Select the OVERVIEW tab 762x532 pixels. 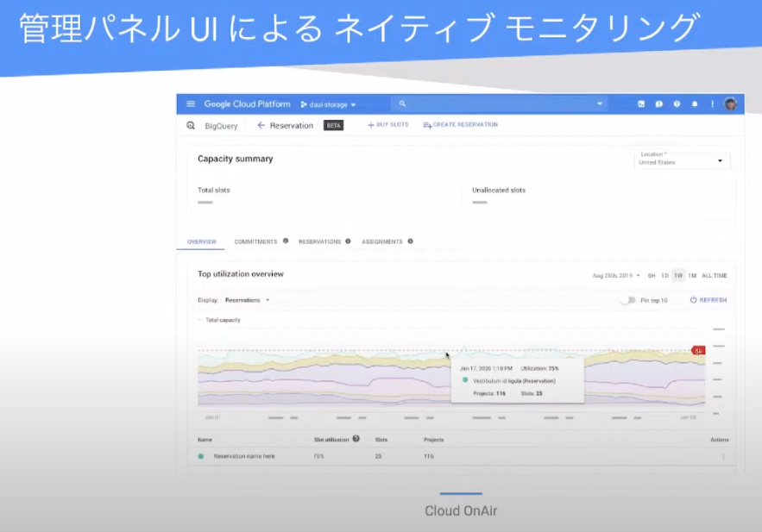tap(201, 241)
